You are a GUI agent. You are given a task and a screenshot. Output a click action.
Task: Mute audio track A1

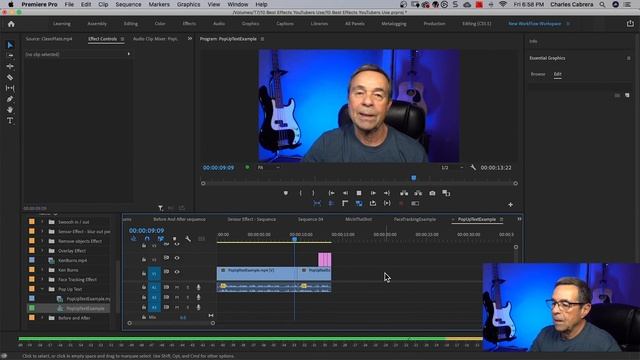coord(177,287)
